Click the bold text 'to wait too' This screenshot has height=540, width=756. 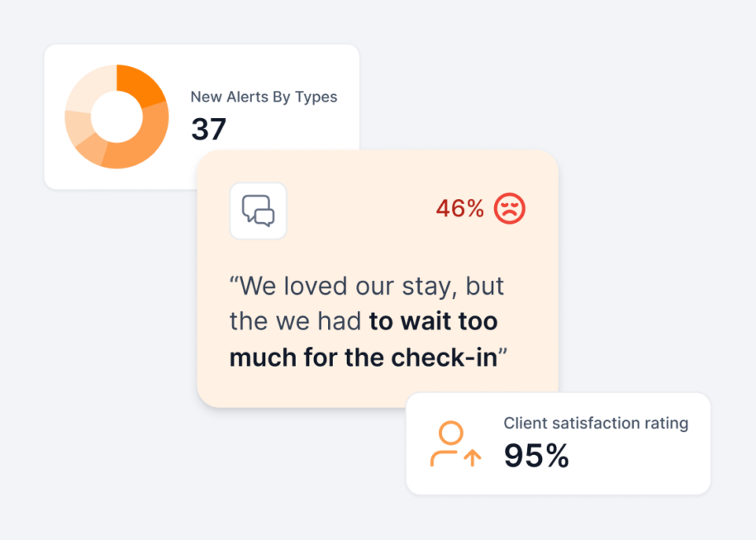tap(433, 321)
